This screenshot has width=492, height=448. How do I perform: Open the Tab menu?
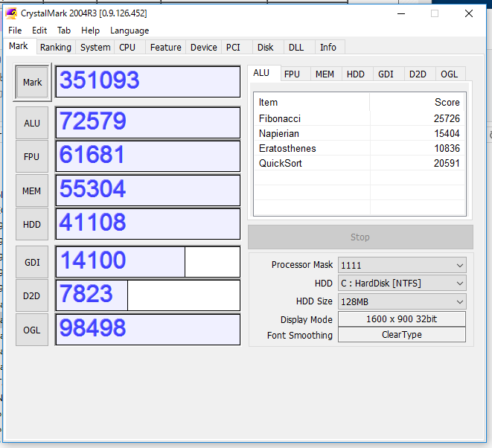[x=64, y=31]
